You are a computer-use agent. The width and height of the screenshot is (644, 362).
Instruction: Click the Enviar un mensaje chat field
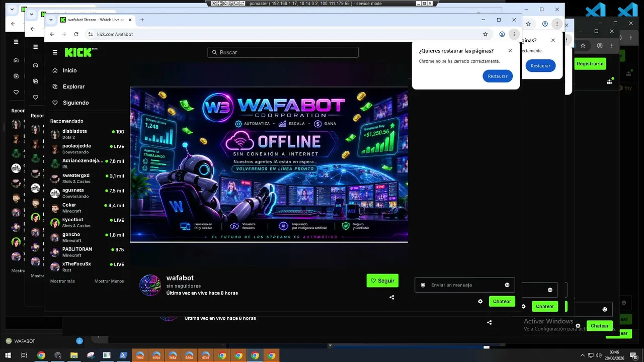click(464, 285)
